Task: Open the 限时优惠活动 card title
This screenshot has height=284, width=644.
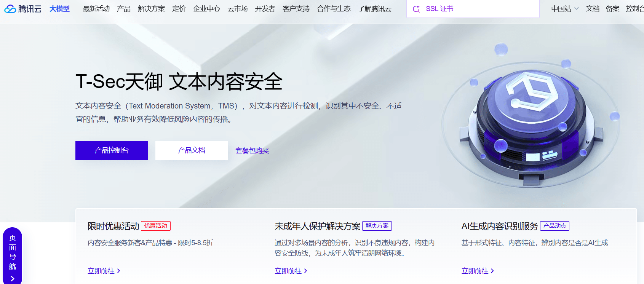Action: coord(113,226)
